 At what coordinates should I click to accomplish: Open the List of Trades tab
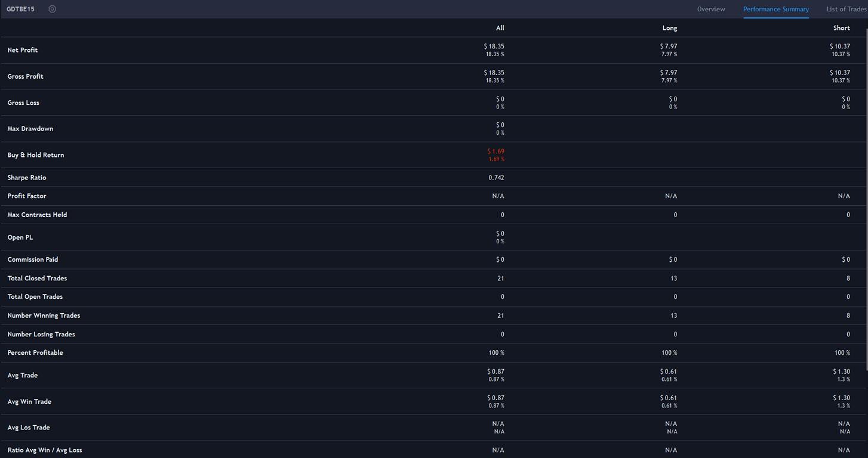pyautogui.click(x=846, y=9)
